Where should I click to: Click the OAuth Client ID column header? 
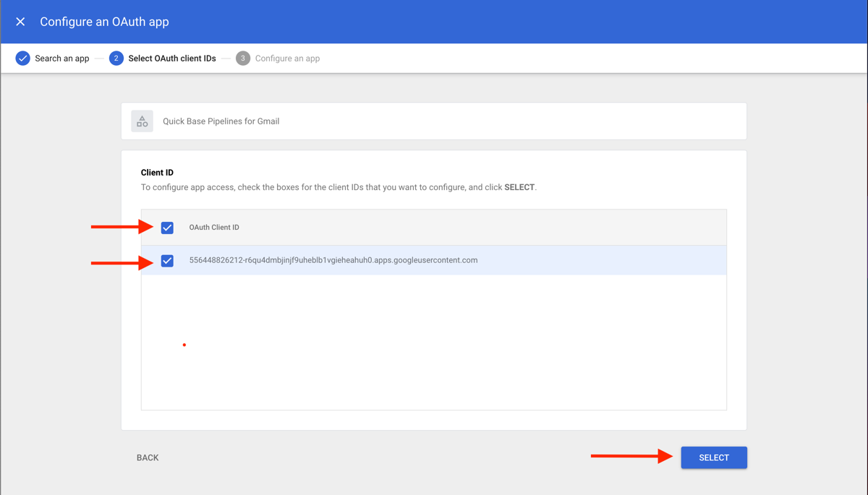tap(214, 228)
